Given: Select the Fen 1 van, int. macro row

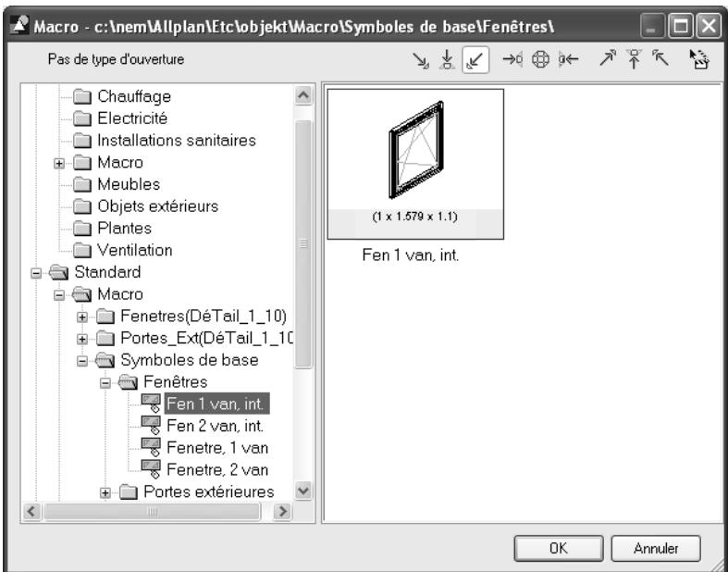Looking at the screenshot, I should (205, 404).
